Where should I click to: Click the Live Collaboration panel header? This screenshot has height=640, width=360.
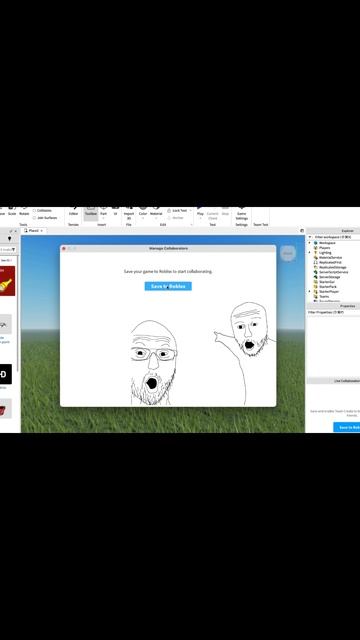click(333, 381)
